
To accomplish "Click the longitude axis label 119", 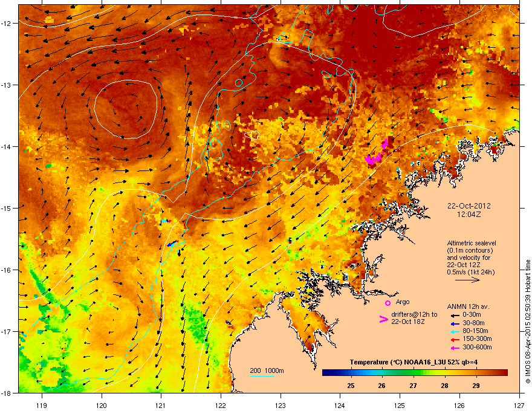I will tap(42, 405).
